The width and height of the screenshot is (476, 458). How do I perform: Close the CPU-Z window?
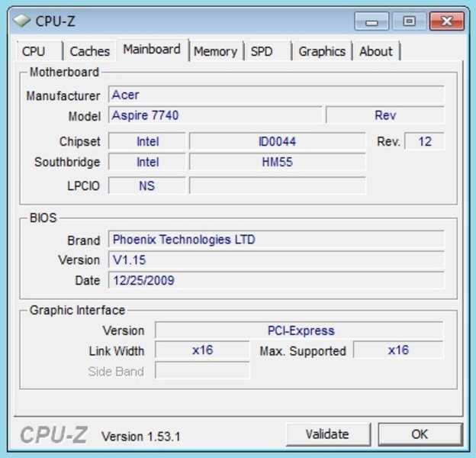click(x=447, y=21)
